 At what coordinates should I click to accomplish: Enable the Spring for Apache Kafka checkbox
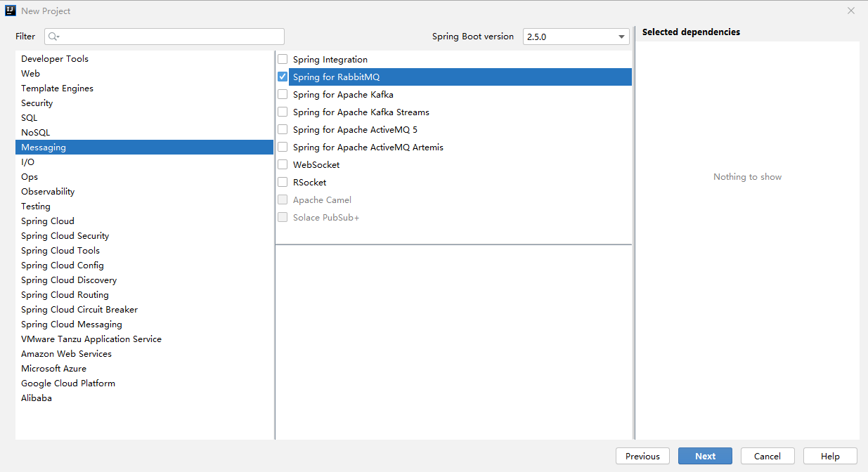283,95
